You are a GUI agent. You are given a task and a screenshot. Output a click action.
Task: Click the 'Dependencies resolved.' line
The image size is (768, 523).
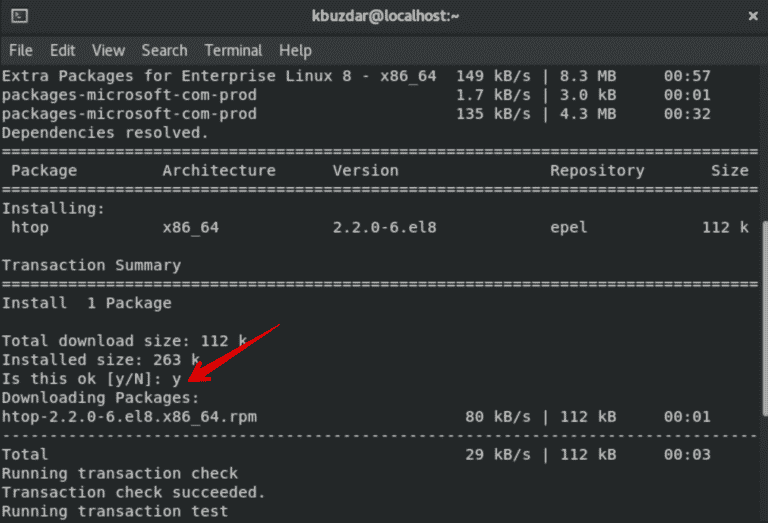click(105, 132)
